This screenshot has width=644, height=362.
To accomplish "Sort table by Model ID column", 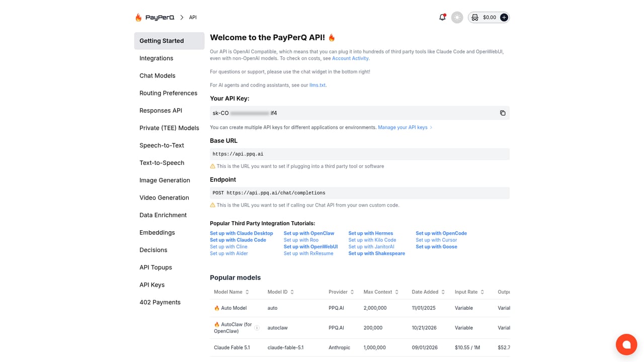I will pos(281,292).
